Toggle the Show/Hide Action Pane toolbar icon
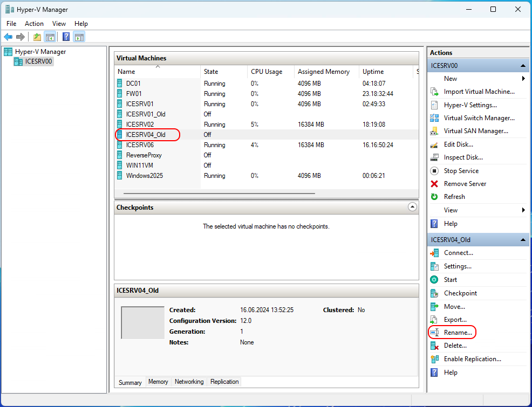The height and width of the screenshot is (407, 532). coord(79,37)
